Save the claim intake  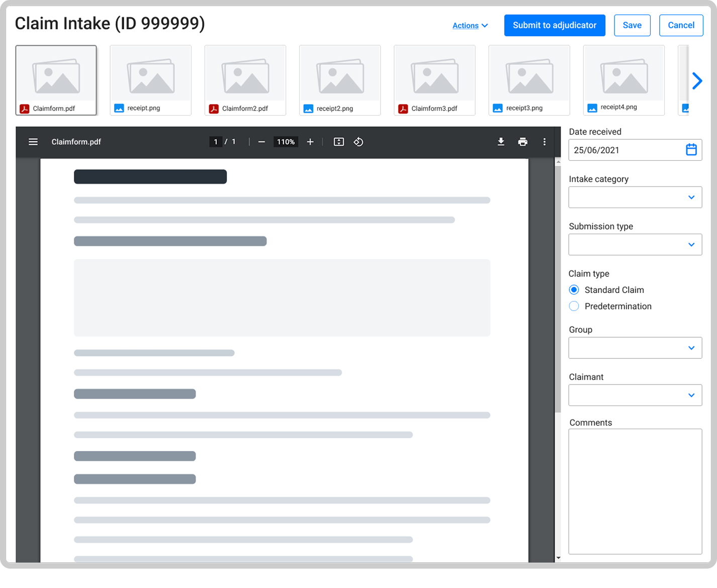pyautogui.click(x=632, y=26)
